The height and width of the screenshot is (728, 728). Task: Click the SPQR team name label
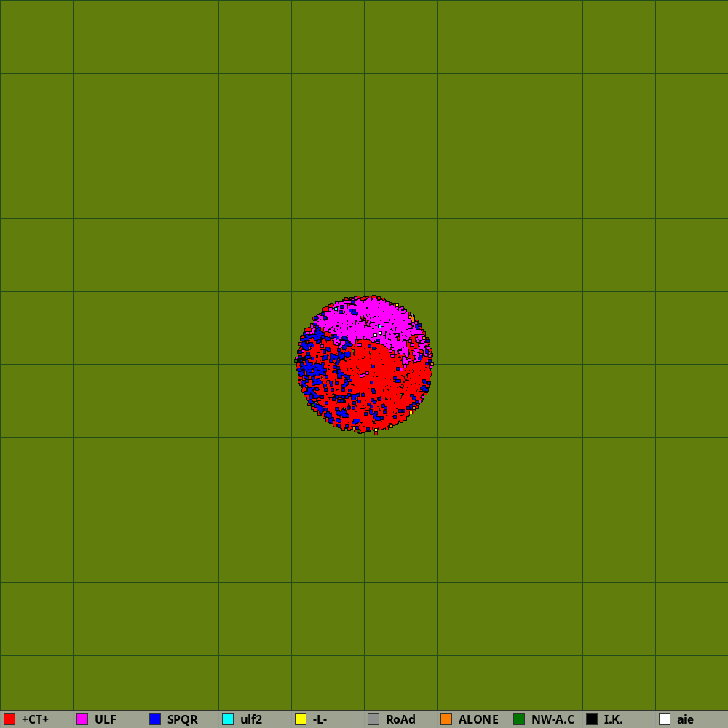[182, 719]
